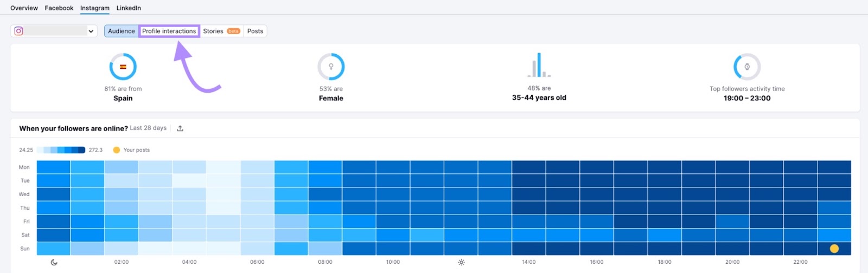This screenshot has height=273, width=868.
Task: Click the '08:00' axis label
Action: [x=325, y=262]
